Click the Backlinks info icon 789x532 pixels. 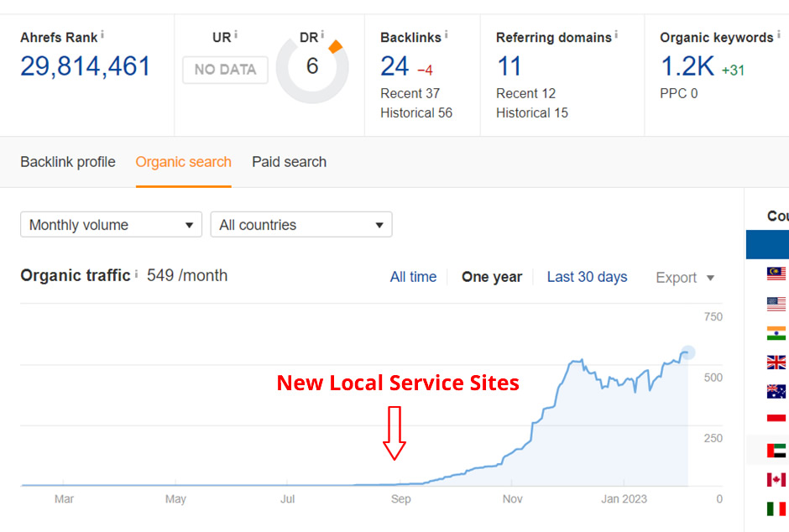pos(446,34)
